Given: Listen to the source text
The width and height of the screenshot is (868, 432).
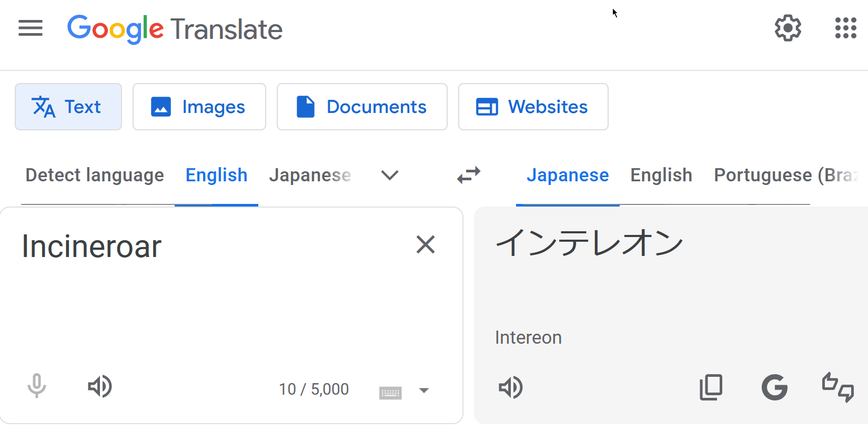Looking at the screenshot, I should pyautogui.click(x=99, y=386).
